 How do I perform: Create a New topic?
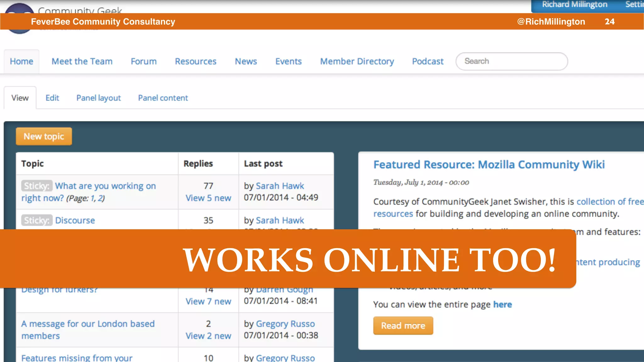point(44,136)
